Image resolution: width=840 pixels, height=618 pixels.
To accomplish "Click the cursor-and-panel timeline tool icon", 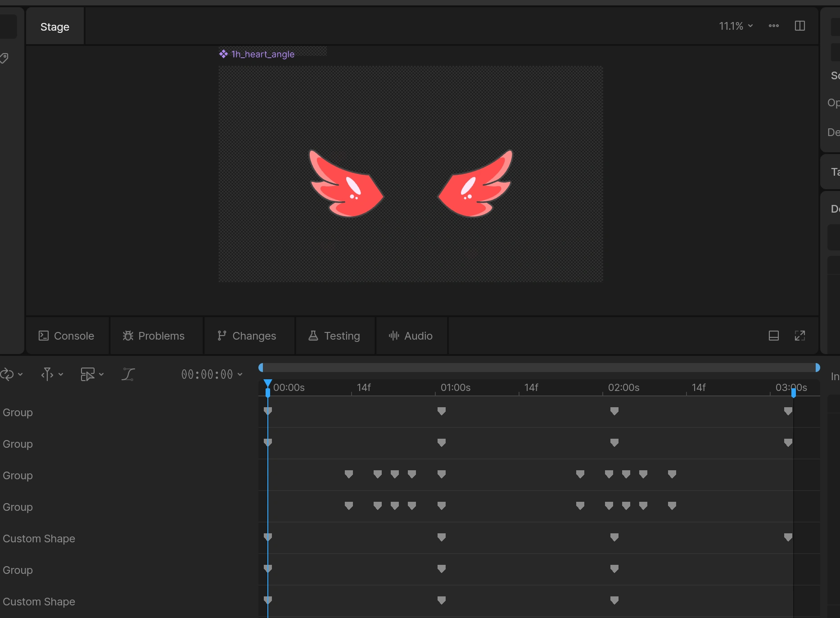I will click(x=88, y=374).
